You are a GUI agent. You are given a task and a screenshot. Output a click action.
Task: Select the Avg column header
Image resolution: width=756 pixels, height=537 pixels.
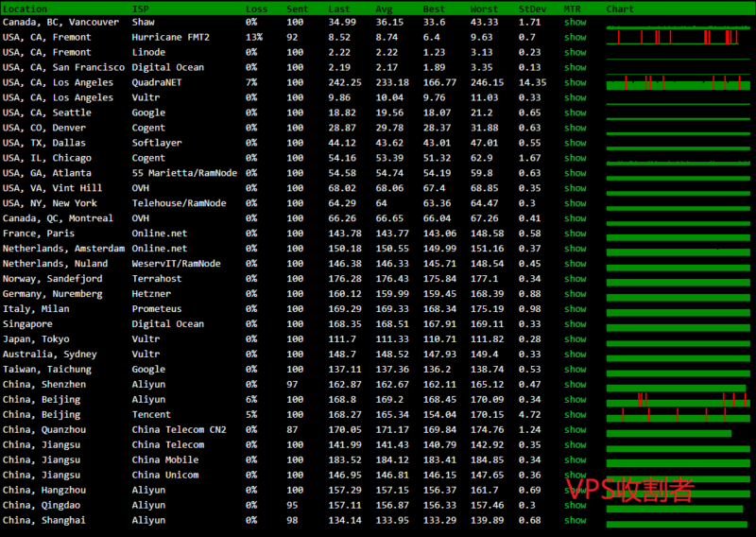pos(384,9)
